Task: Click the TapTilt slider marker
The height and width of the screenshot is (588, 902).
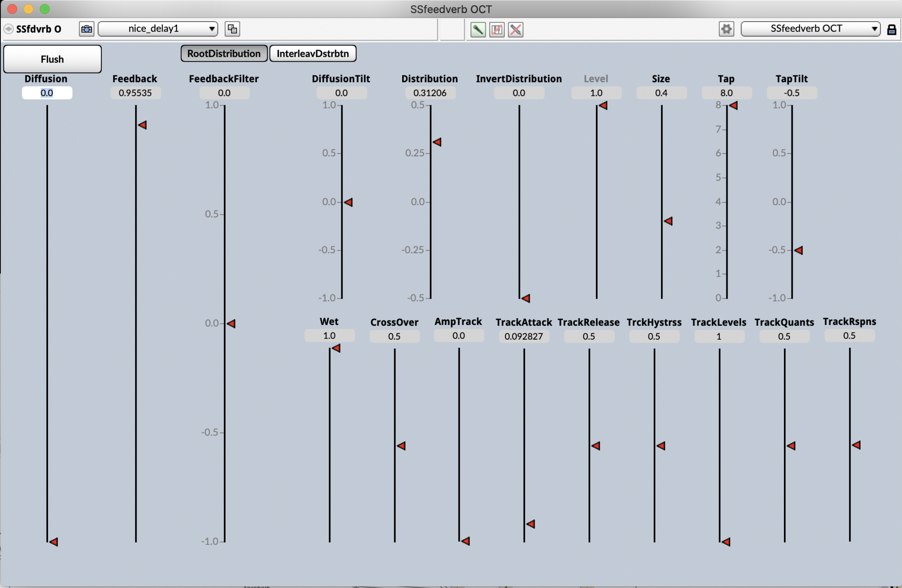Action: click(x=798, y=250)
